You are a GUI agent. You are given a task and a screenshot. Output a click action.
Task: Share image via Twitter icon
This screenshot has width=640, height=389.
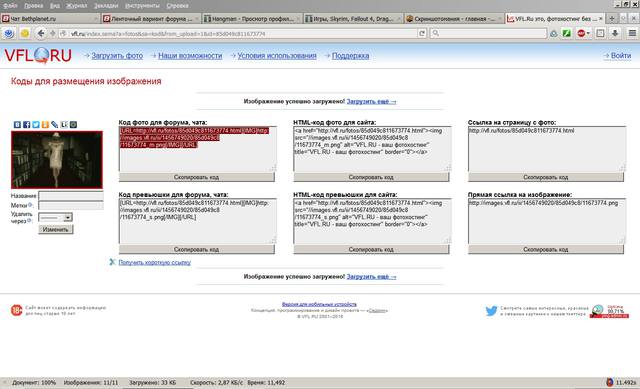[36, 125]
